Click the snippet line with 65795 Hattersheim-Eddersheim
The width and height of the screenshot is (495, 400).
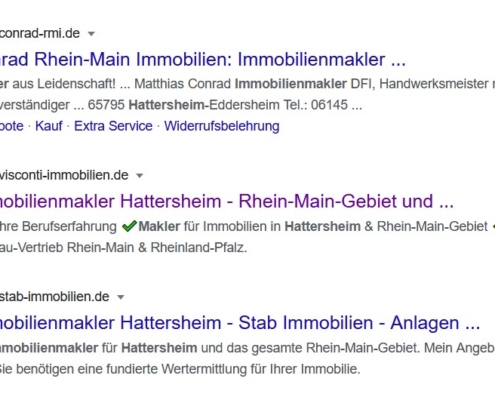(181, 105)
